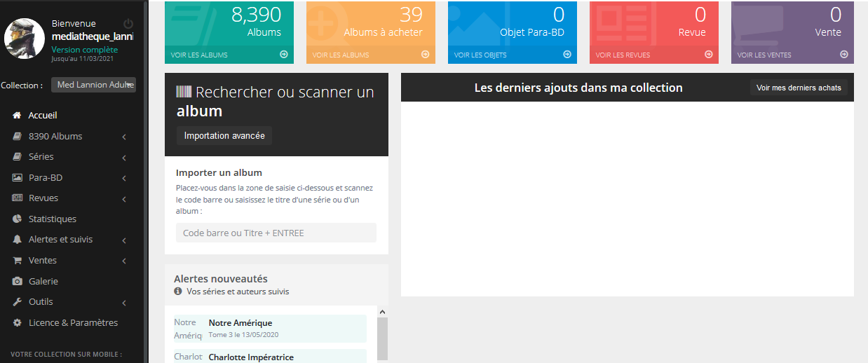Click the shopping cart Ventes icon
The width and height of the screenshot is (868, 363).
click(x=17, y=261)
